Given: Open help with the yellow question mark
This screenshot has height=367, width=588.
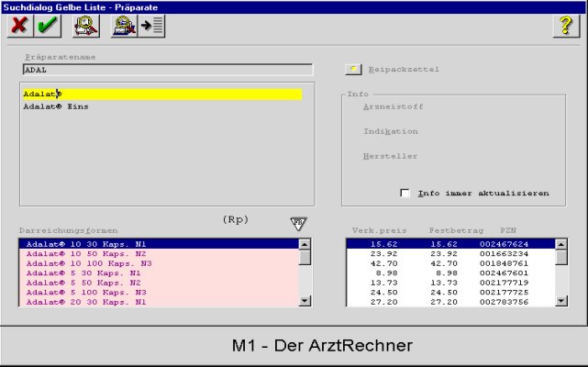Looking at the screenshot, I should [x=566, y=26].
